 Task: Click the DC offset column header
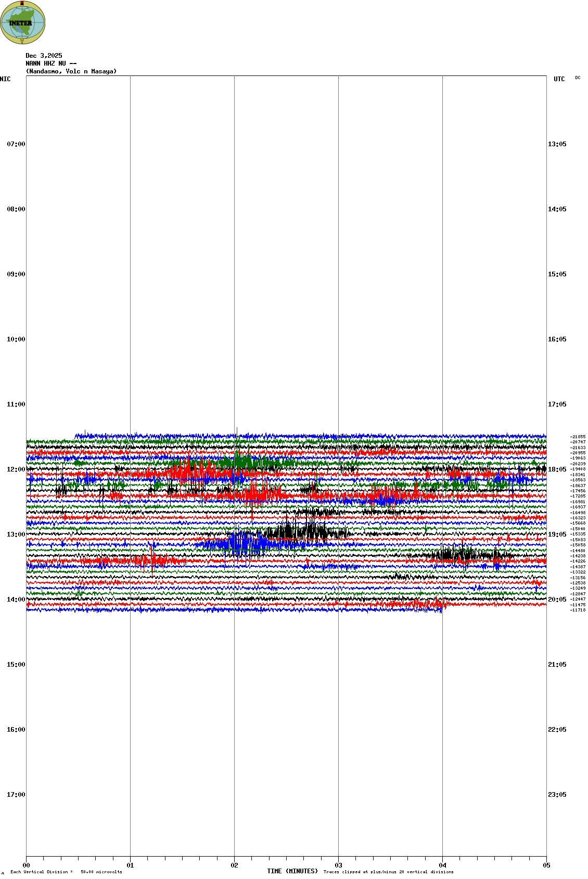click(x=578, y=78)
